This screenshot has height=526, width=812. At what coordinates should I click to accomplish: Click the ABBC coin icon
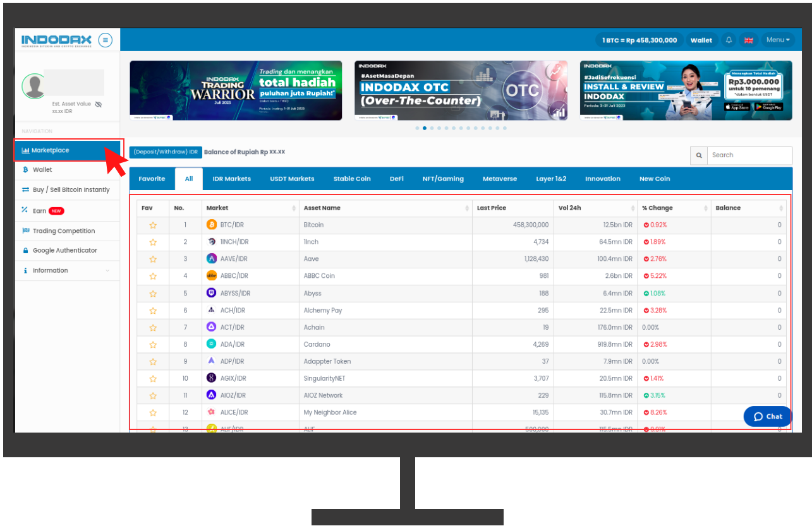tap(212, 275)
